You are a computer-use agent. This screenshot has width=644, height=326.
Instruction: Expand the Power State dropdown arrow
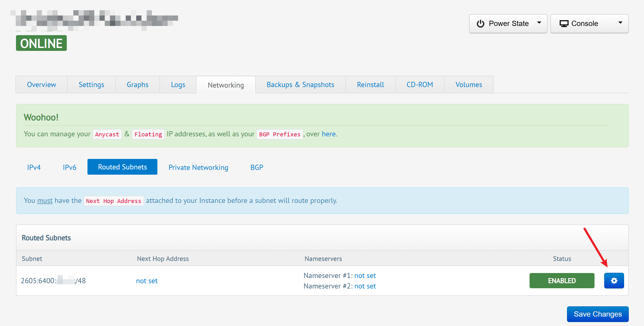coord(539,23)
